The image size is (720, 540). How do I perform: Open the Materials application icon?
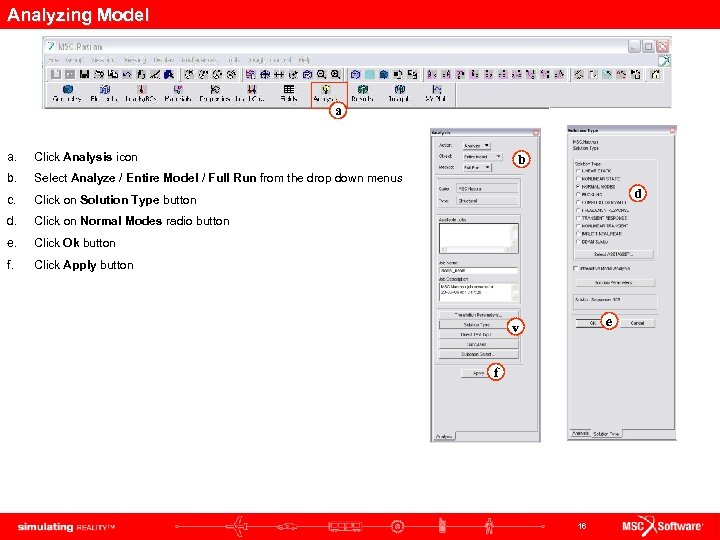tap(178, 93)
